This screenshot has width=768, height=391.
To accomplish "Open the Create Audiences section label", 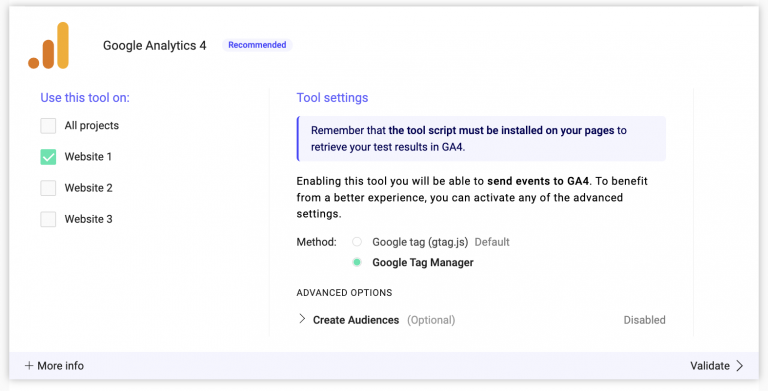I will click(x=356, y=320).
